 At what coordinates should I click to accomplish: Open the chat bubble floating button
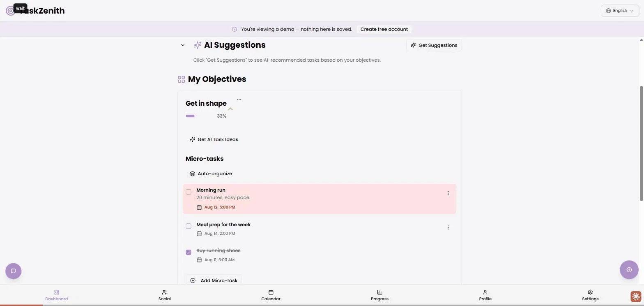click(x=13, y=271)
